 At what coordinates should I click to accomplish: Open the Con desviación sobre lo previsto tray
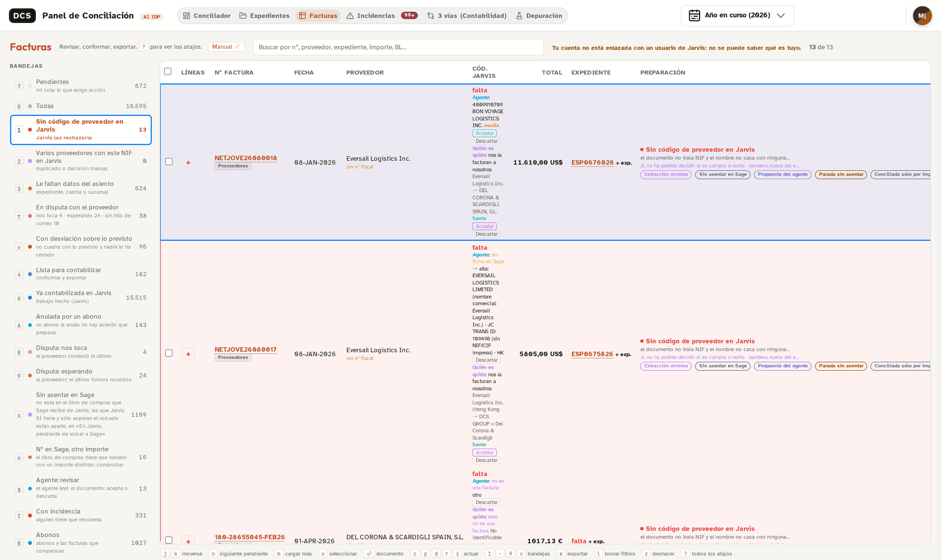tap(81, 247)
